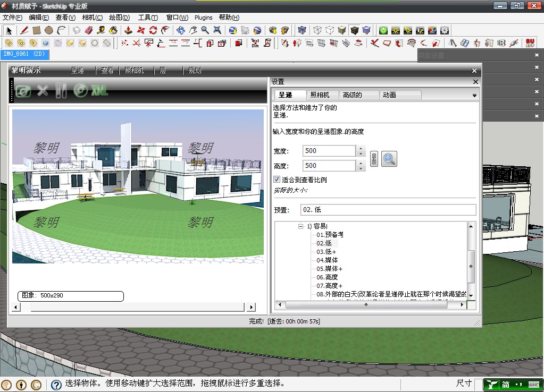The width and height of the screenshot is (544, 392).
Task: Open the 绘图(D) menu
Action: pos(119,18)
